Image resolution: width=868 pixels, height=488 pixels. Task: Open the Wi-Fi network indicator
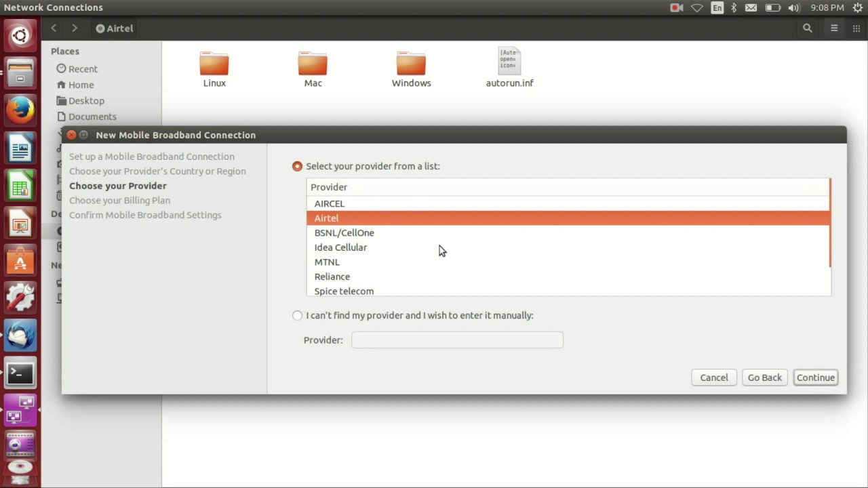(697, 8)
